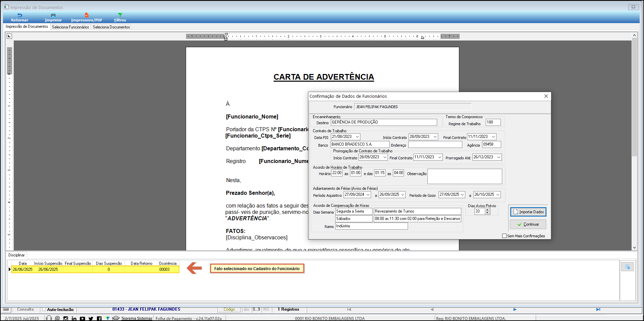644x321 pixels.
Task: Open the Teorema Sistemas link
Action: 136,318
